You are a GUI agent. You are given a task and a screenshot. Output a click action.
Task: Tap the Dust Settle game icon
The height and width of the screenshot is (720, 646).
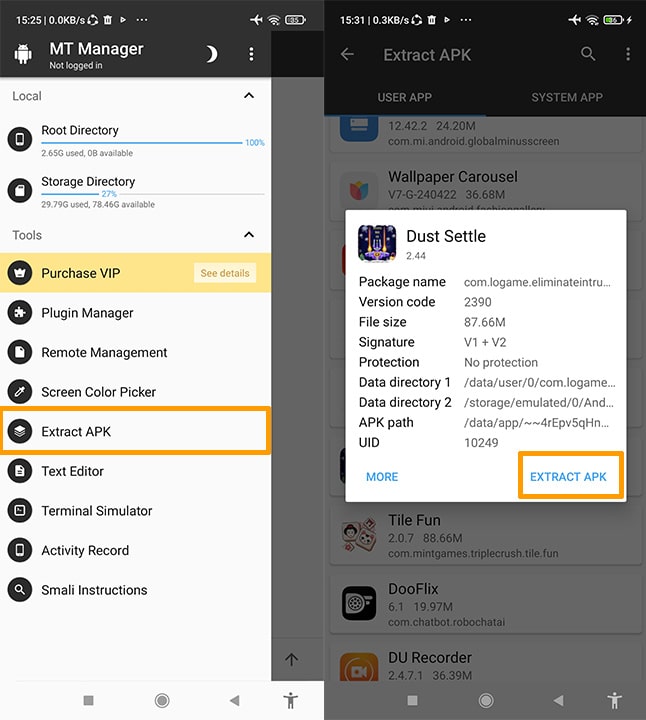[x=377, y=243]
